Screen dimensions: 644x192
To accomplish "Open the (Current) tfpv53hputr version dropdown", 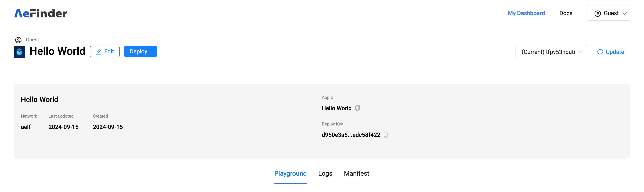I will click(551, 52).
